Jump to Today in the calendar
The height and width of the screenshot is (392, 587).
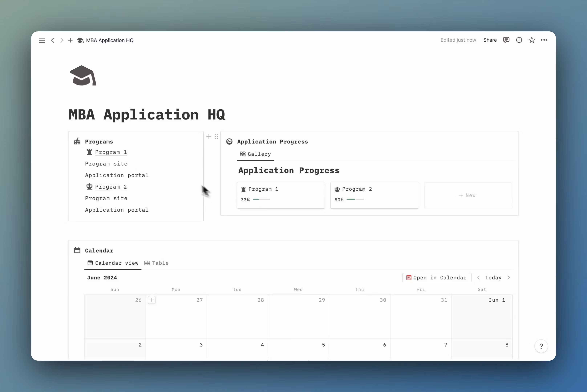(x=493, y=277)
